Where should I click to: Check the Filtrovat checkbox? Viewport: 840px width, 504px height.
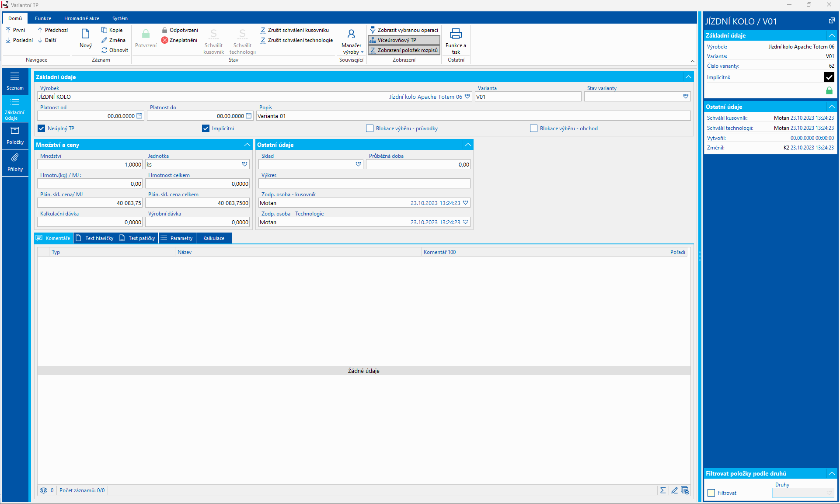tap(711, 493)
